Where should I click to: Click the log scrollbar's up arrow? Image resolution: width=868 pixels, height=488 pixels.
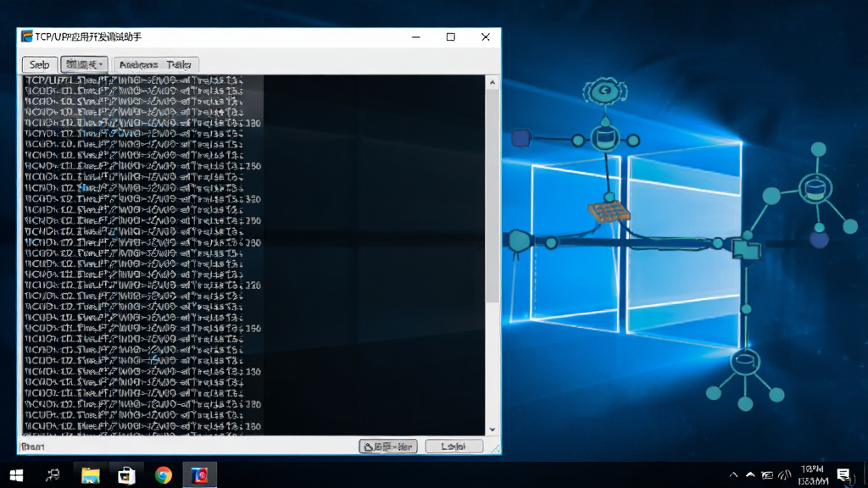(492, 82)
